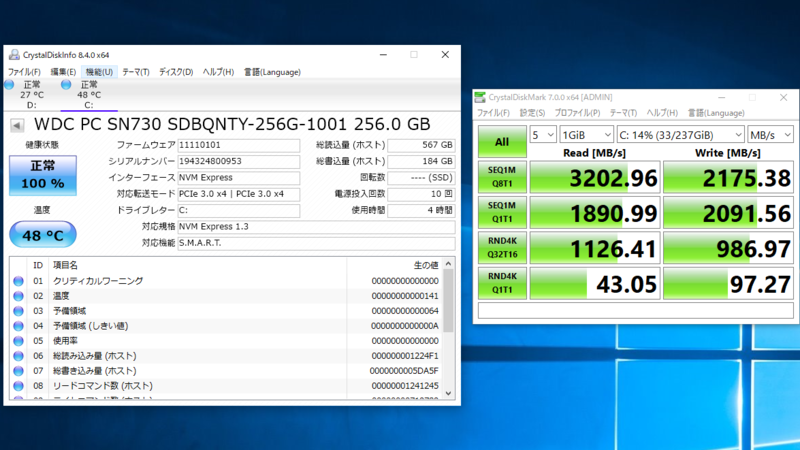Click the serial number field 194324800953
The image size is (800, 450).
[x=238, y=161]
